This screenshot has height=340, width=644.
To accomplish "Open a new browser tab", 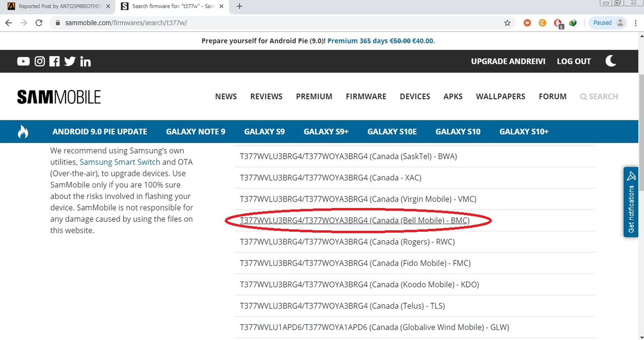I will click(x=239, y=7).
